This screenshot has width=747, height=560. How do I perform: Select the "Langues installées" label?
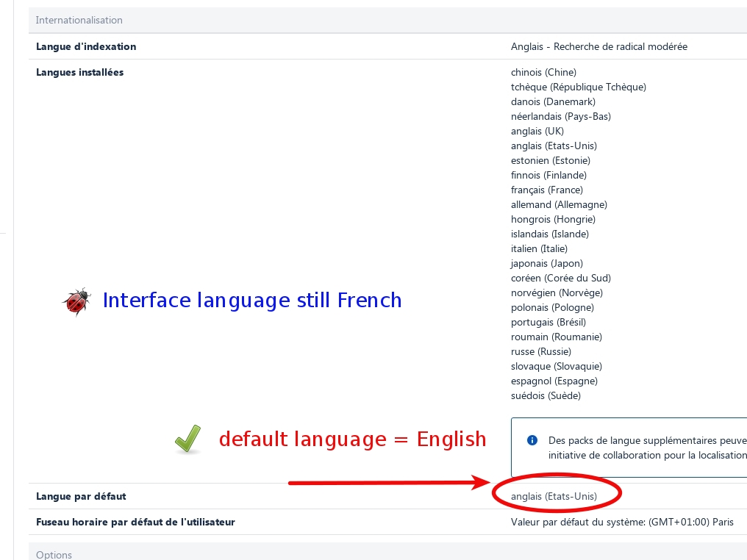(x=80, y=72)
